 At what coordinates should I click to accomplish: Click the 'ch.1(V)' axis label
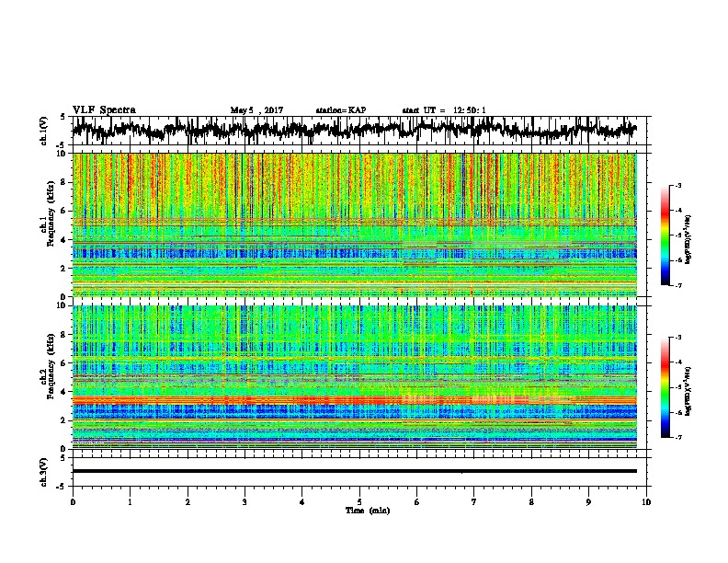43,131
